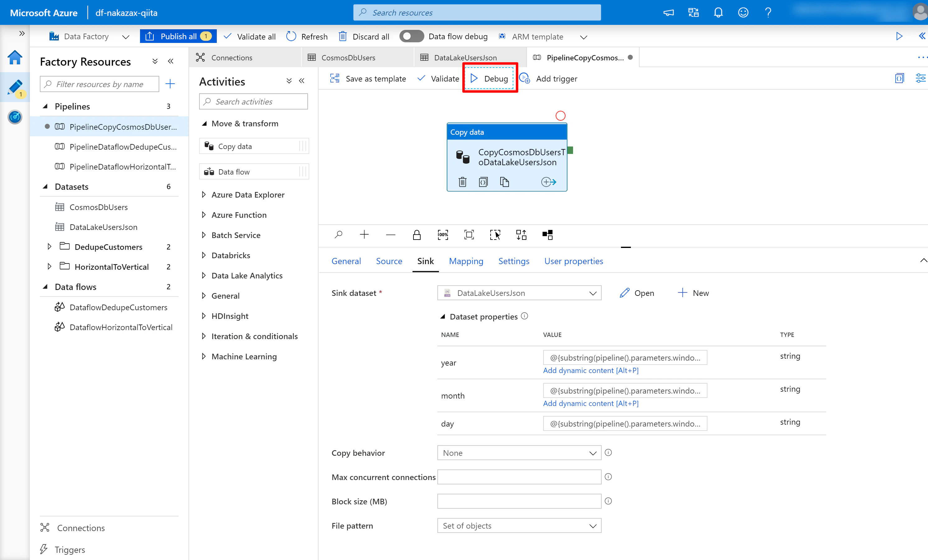This screenshot has width=928, height=560.
Task: Expand the HorizontalToVertical folder
Action: (49, 267)
